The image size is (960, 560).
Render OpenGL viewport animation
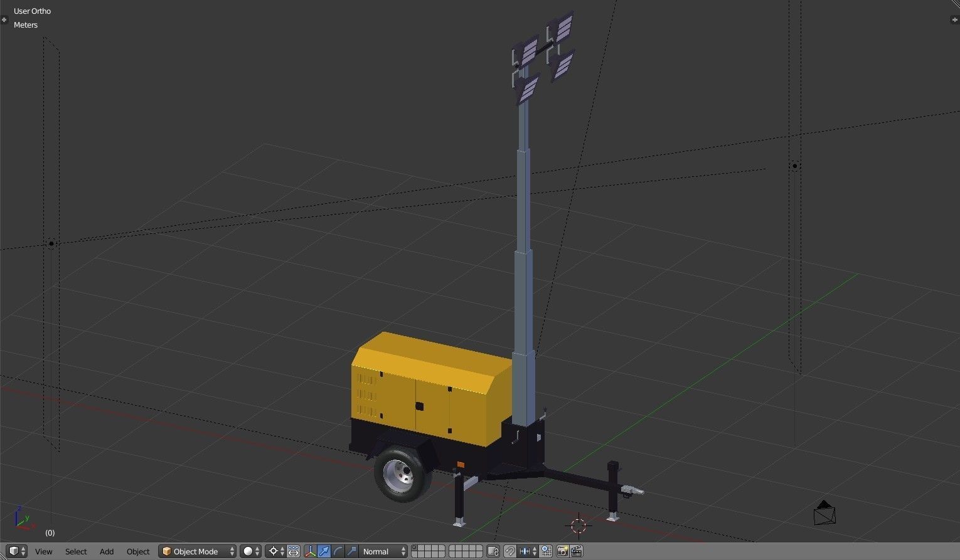click(577, 551)
